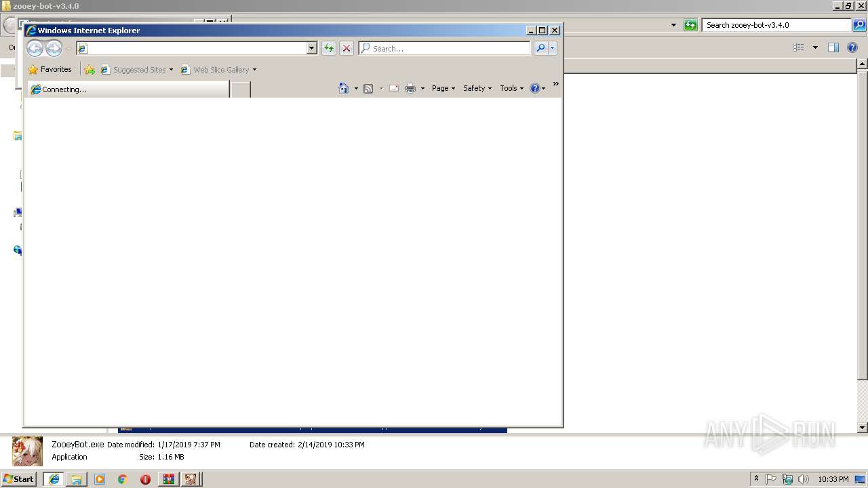Stop loading with the red X

pyautogui.click(x=347, y=48)
